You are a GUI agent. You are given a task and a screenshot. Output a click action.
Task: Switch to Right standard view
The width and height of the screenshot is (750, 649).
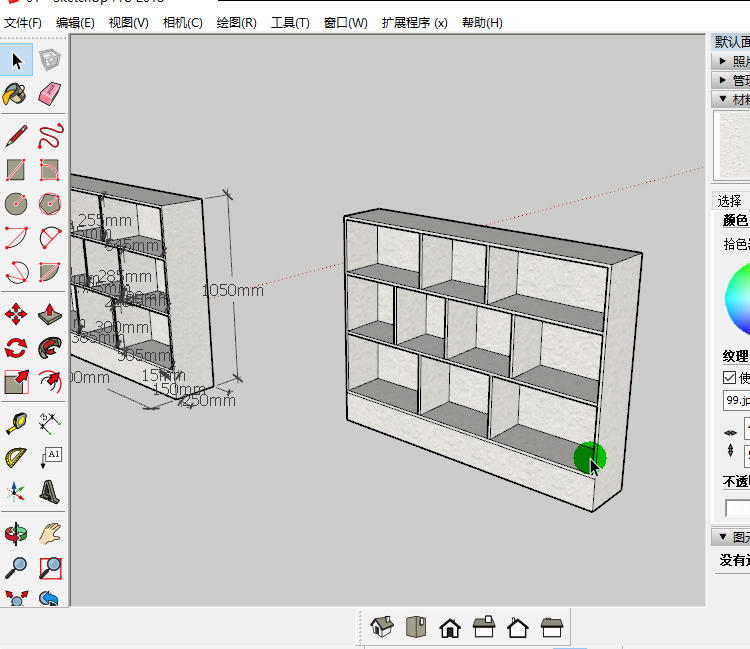click(x=484, y=627)
